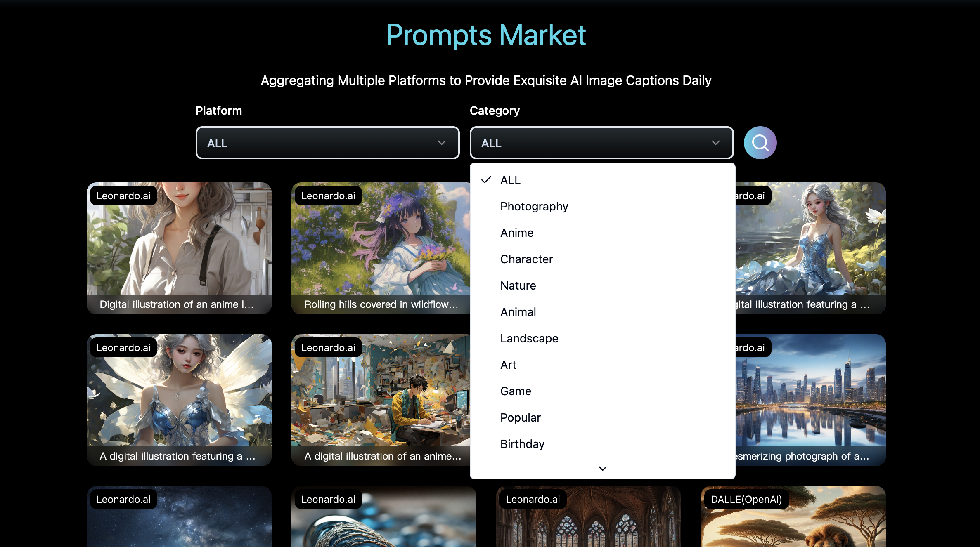Select the checked ALL option in the list
This screenshot has width=980, height=547.
603,180
